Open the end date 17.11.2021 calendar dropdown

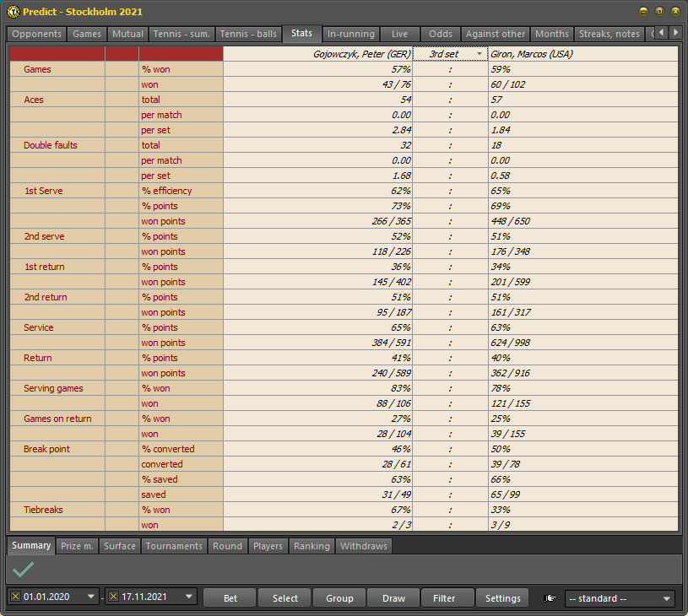click(188, 597)
